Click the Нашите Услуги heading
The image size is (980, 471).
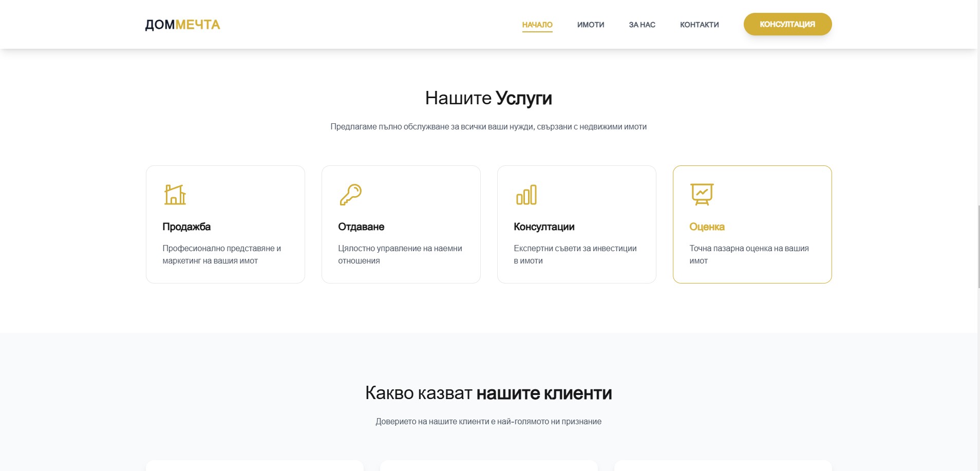488,98
